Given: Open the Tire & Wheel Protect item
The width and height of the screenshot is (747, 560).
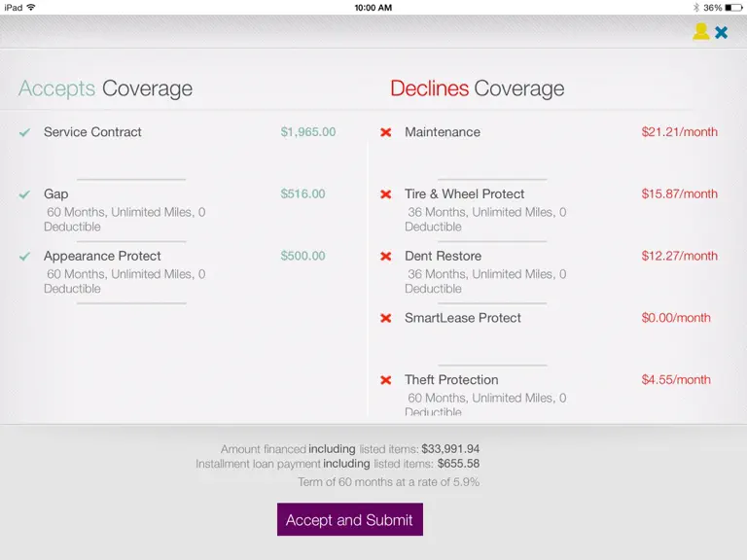Looking at the screenshot, I should click(x=465, y=193).
